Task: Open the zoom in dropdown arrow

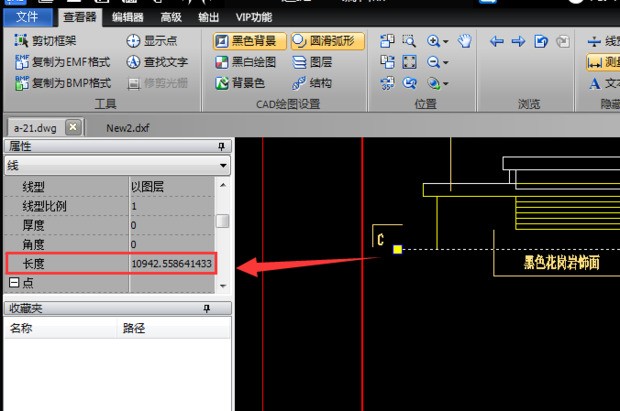Action: tap(446, 42)
